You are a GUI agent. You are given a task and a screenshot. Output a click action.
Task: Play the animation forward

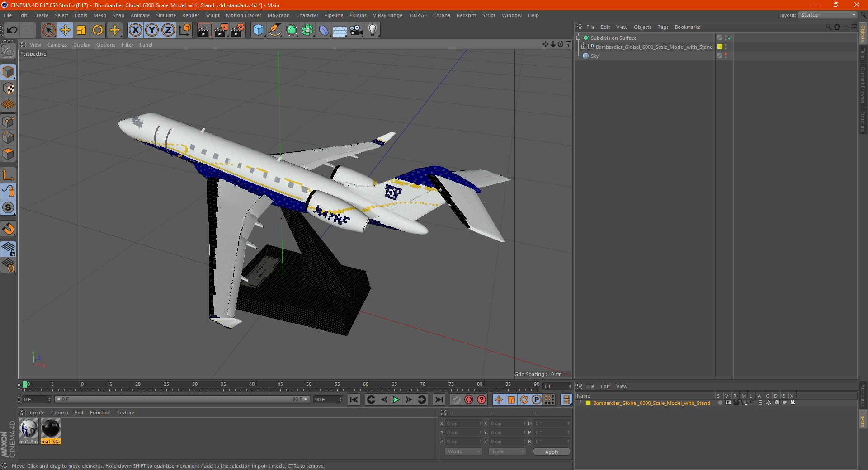(396, 399)
